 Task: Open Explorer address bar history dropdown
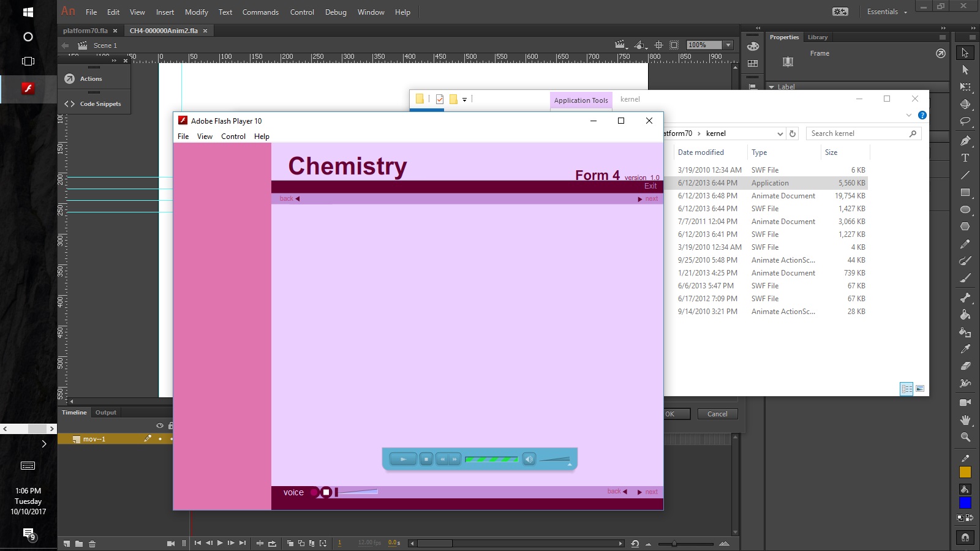point(780,133)
